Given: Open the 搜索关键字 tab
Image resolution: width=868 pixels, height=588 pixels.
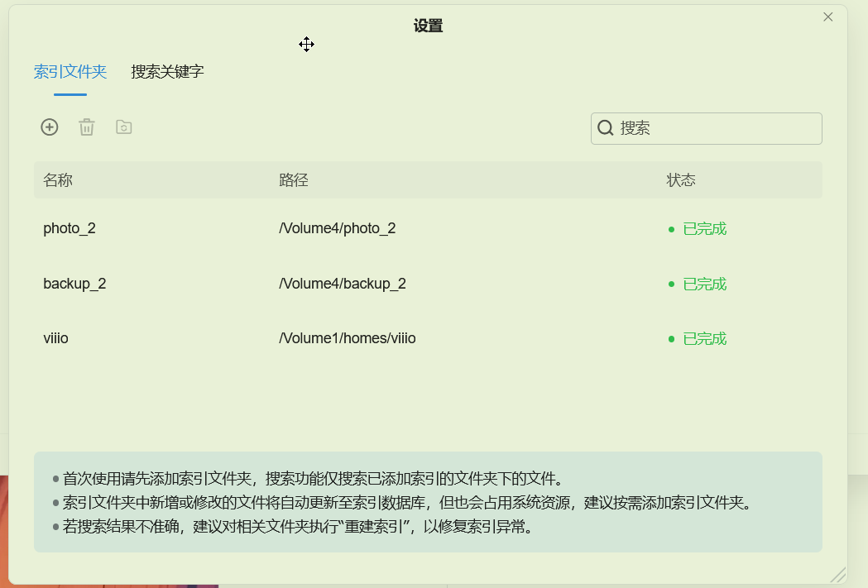Looking at the screenshot, I should pyautogui.click(x=168, y=72).
